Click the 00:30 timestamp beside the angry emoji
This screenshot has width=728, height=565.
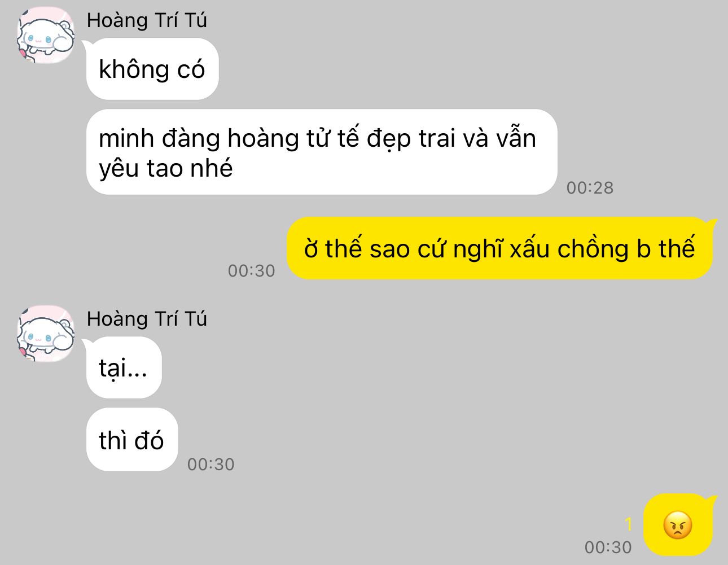pyautogui.click(x=608, y=547)
